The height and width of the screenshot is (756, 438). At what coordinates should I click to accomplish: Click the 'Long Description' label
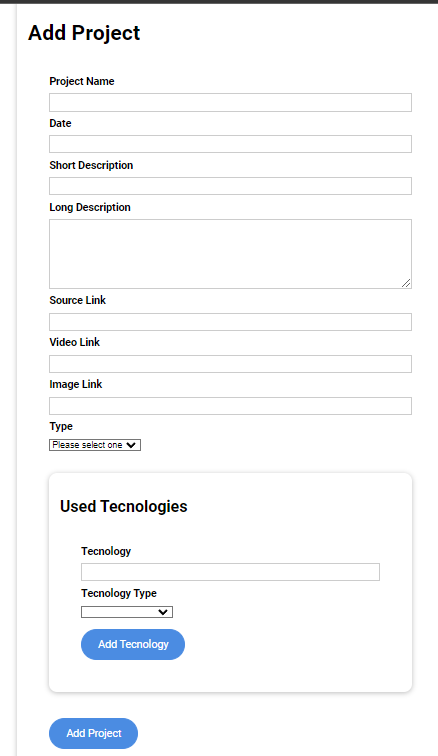(90, 207)
